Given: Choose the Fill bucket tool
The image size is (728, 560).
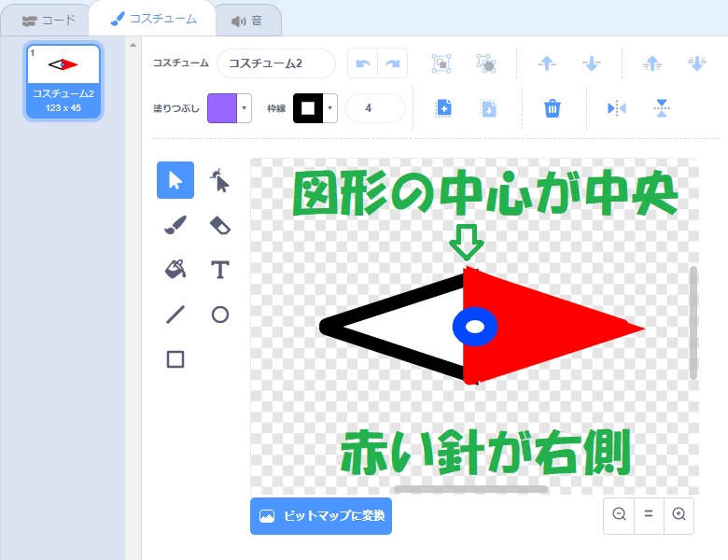Looking at the screenshot, I should point(175,270).
